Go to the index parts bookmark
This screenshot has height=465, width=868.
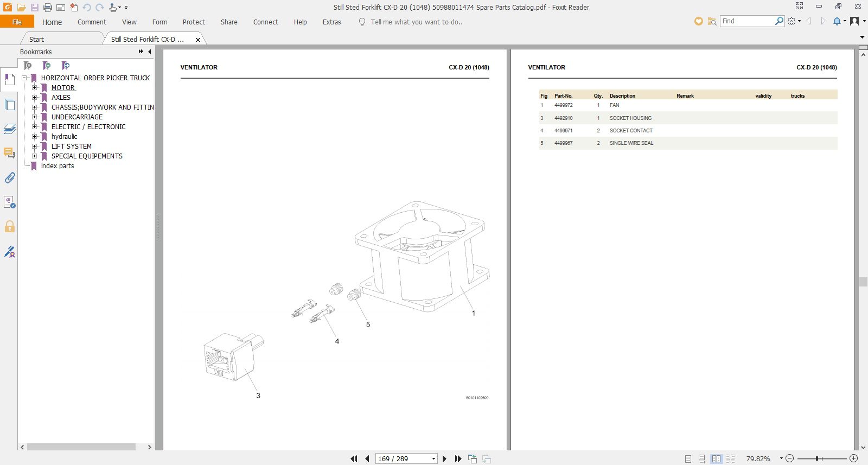[58, 166]
